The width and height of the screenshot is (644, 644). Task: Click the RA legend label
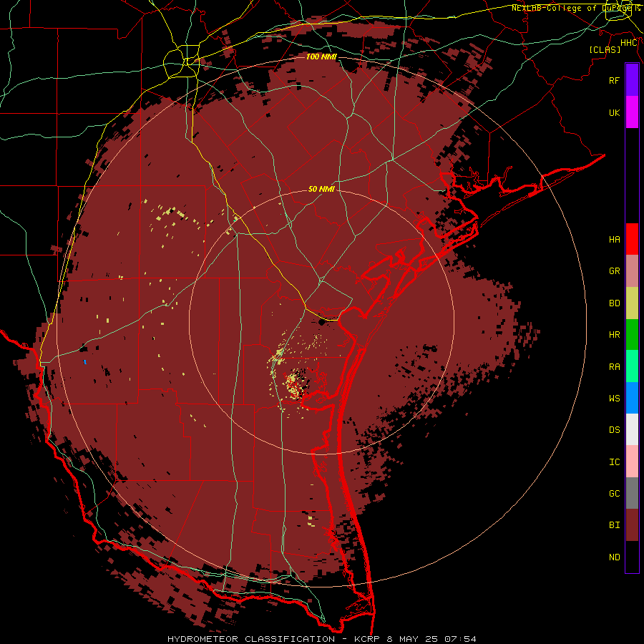coord(614,367)
